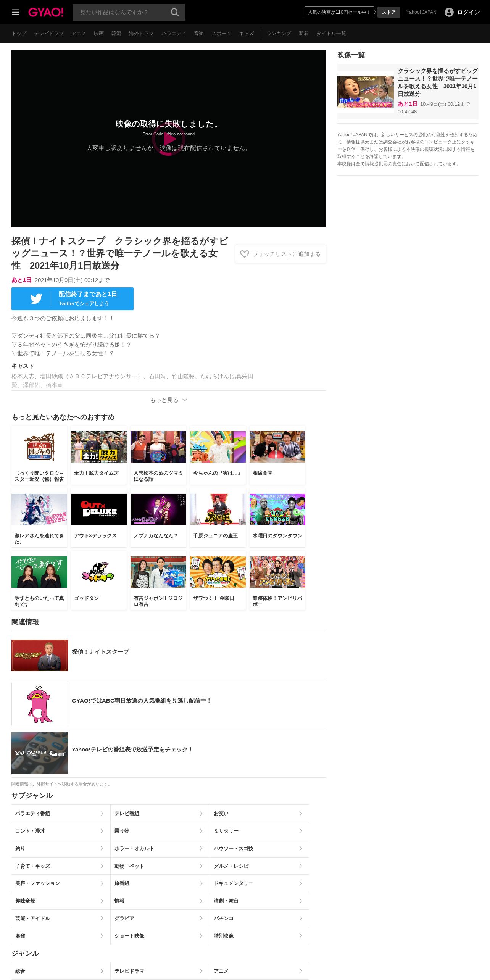Image resolution: width=490 pixels, height=980 pixels.
Task: Click the heart icon on watchlist button
Action: (x=245, y=254)
